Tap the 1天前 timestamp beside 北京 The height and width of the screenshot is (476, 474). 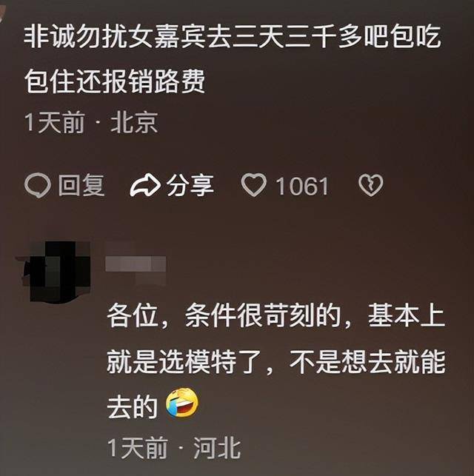click(x=55, y=123)
